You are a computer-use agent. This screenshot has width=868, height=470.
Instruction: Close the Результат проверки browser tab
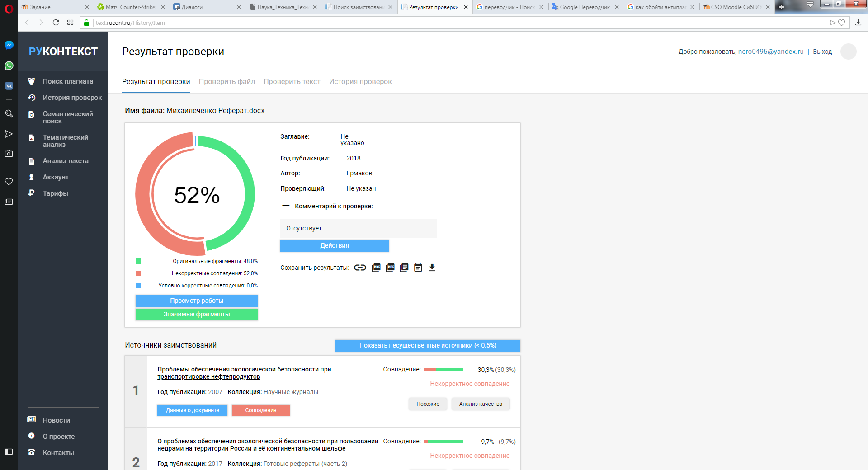click(466, 7)
